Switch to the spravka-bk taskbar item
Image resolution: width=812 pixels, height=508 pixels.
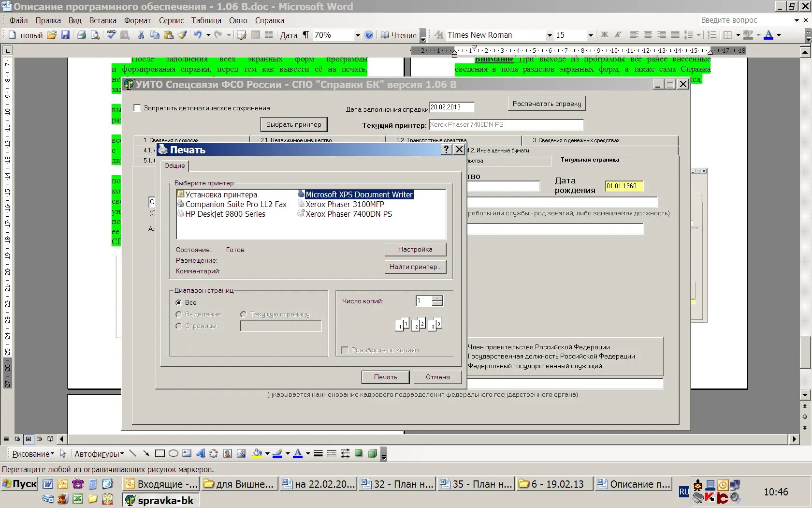160,500
